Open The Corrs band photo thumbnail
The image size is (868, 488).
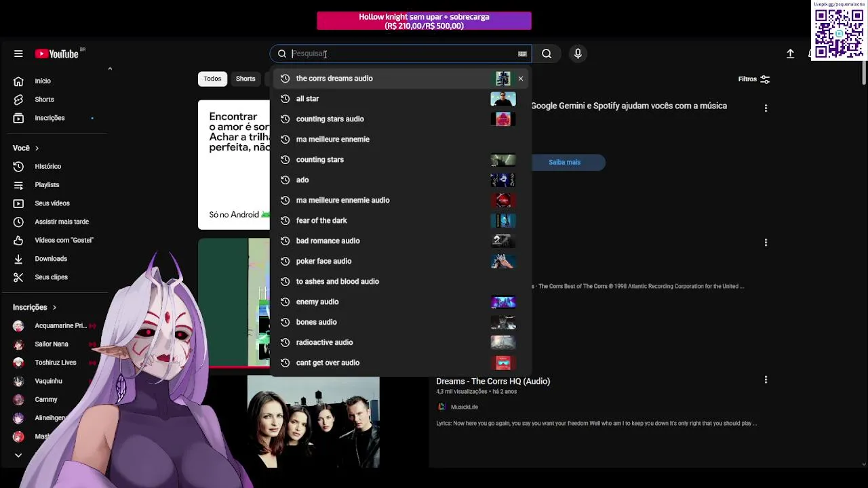coord(313,422)
